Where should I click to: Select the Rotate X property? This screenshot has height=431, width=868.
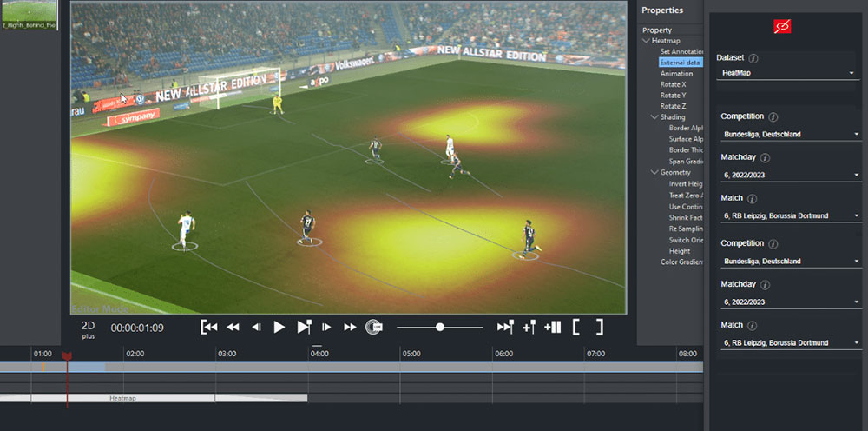pos(674,84)
